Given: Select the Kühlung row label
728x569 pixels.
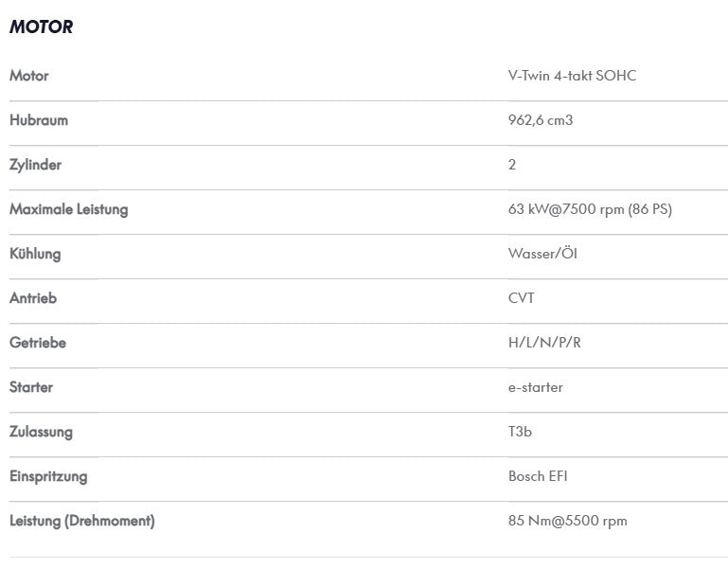Looking at the screenshot, I should click(35, 254).
